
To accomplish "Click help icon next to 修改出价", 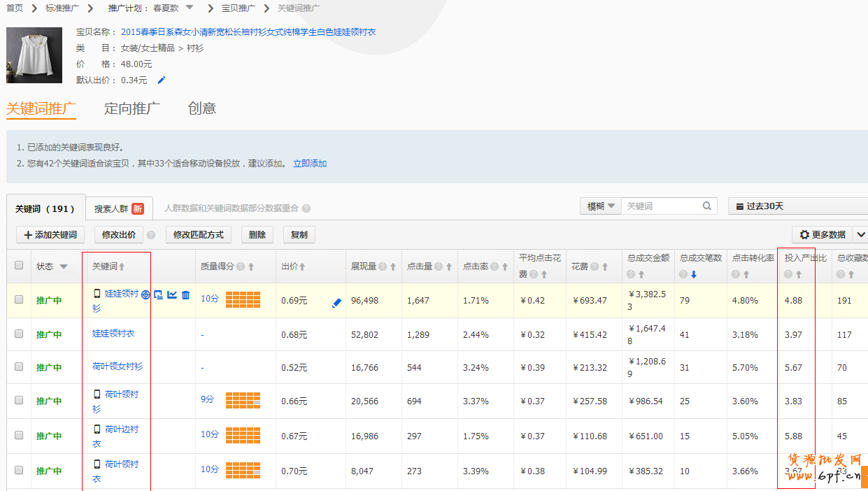I will (x=151, y=235).
